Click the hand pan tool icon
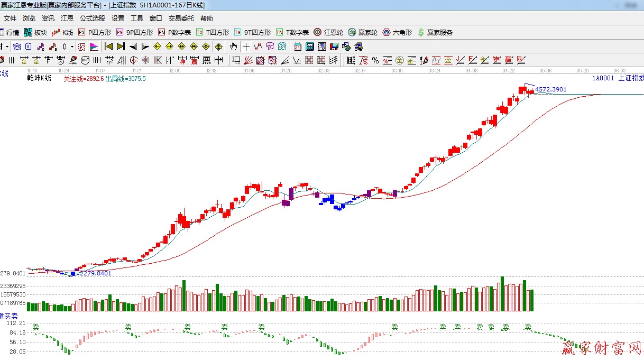The height and width of the screenshot is (361, 644). (x=233, y=47)
